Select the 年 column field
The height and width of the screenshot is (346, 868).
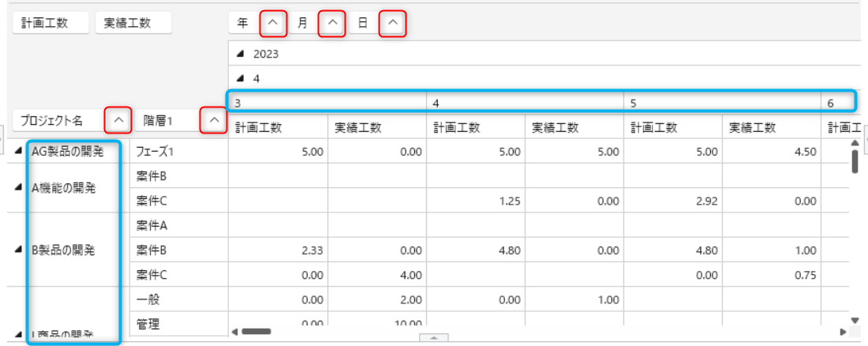[x=243, y=24]
